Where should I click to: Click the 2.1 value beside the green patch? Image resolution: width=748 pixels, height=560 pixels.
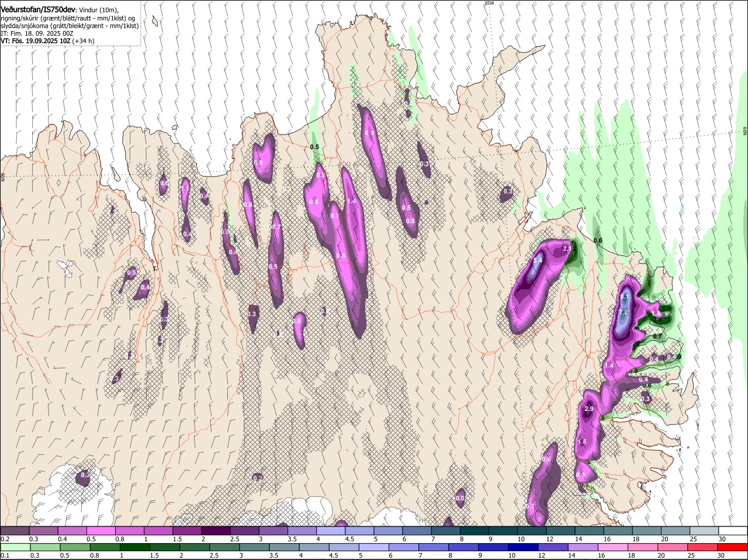point(567,248)
